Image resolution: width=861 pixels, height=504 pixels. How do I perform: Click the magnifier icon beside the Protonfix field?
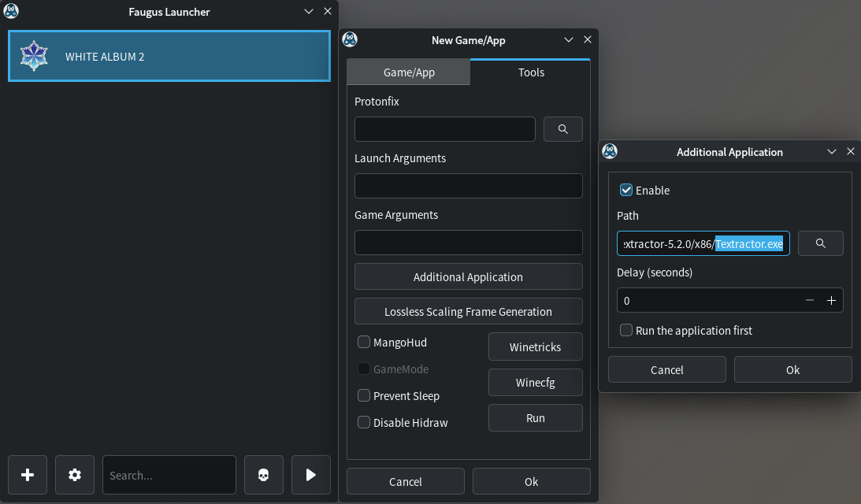(x=562, y=128)
